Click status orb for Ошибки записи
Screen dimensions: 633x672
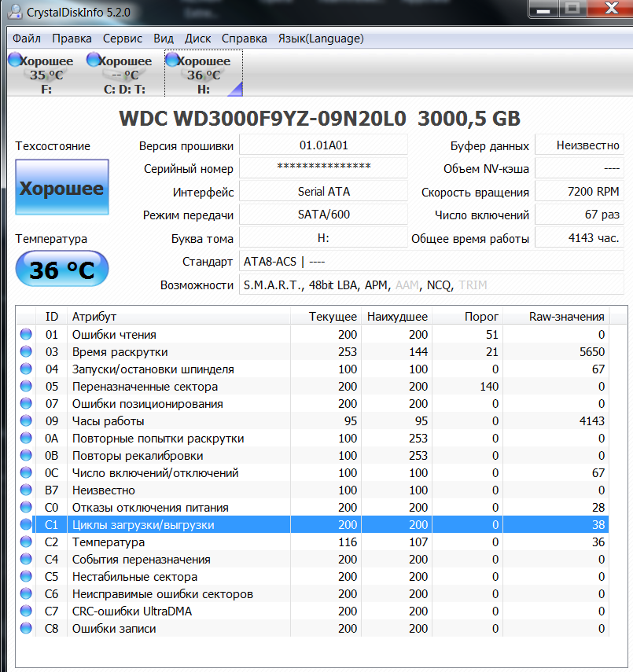point(26,628)
